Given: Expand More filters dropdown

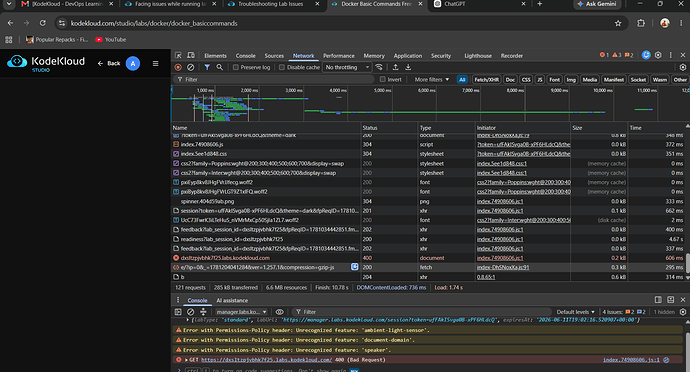Looking at the screenshot, I should [432, 80].
